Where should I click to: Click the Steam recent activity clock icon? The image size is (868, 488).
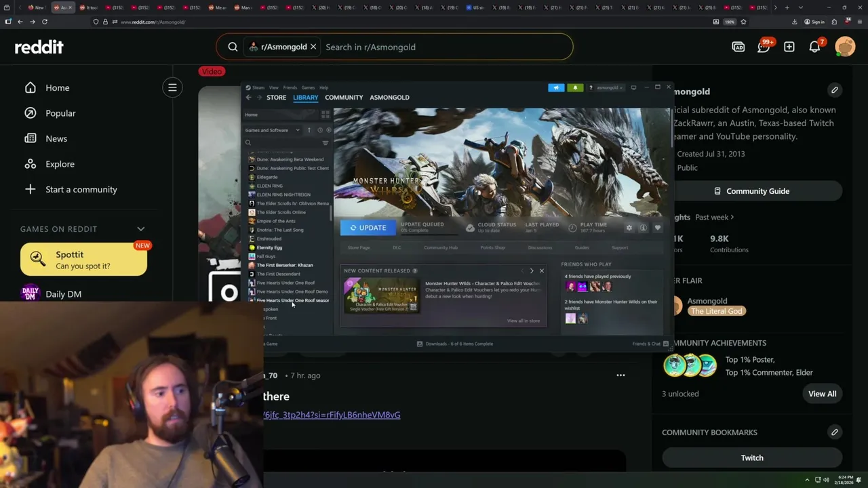[320, 130]
